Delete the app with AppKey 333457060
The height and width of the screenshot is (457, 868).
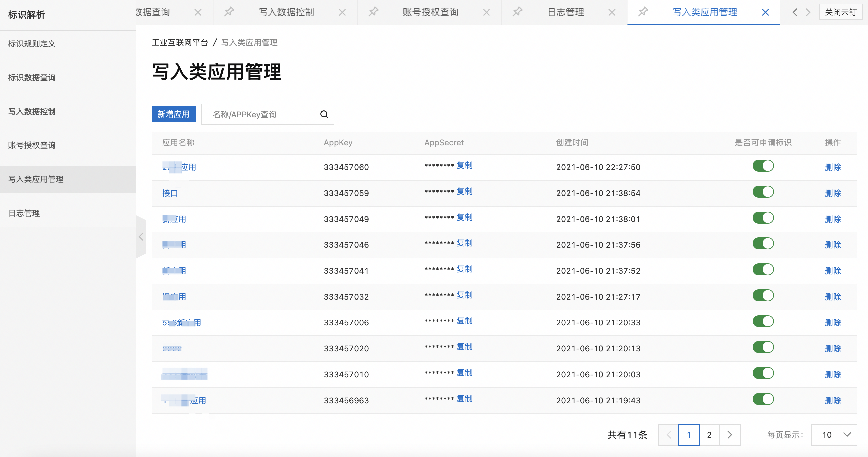pos(833,167)
